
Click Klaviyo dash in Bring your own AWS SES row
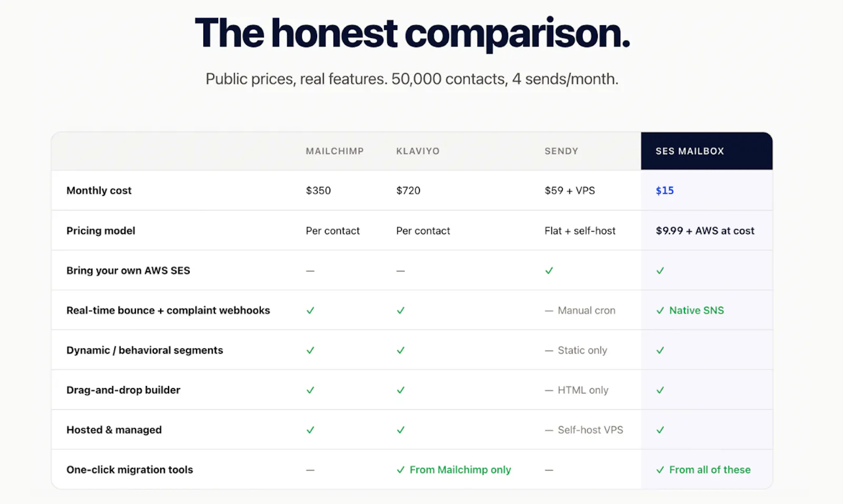tap(401, 271)
